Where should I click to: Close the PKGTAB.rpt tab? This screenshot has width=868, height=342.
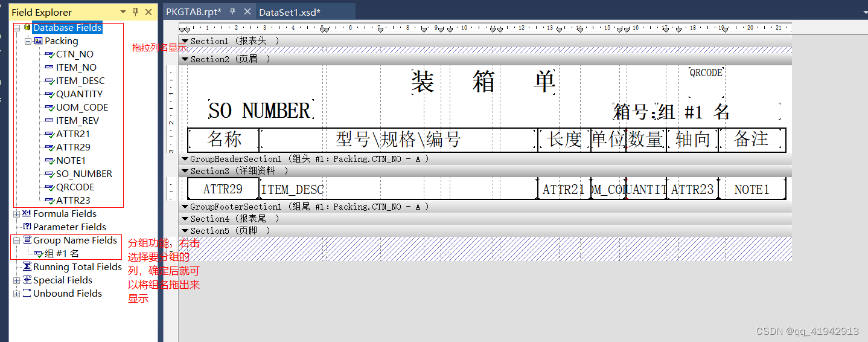[x=247, y=12]
